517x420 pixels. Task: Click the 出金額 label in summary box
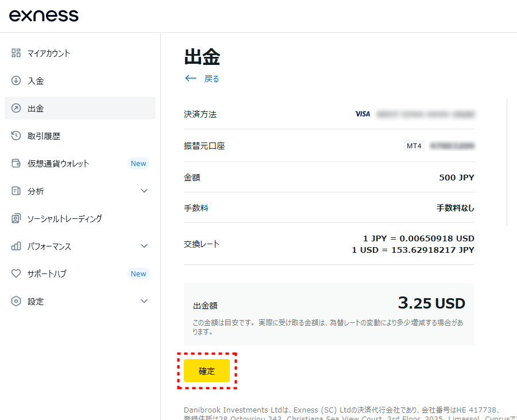click(x=205, y=306)
